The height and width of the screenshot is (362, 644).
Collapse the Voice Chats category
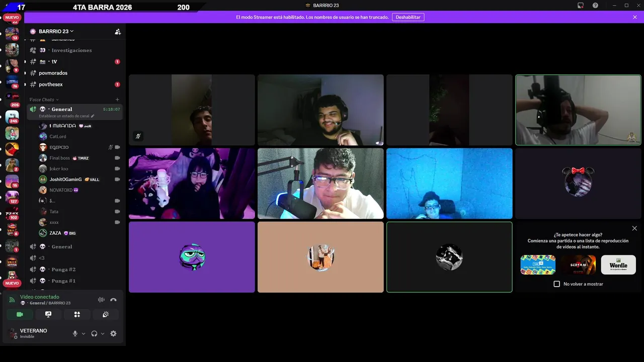[44, 100]
